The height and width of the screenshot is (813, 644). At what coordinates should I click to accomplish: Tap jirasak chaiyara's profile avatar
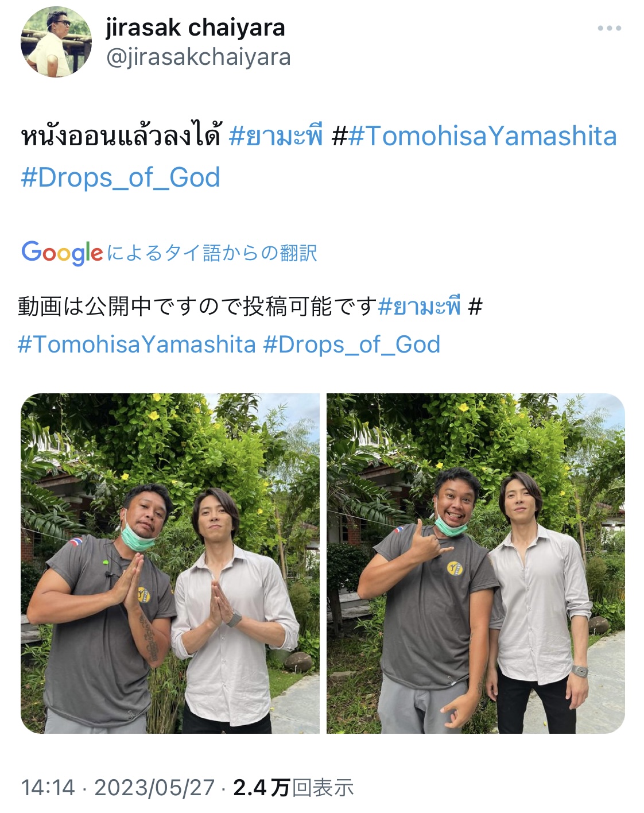pos(56,42)
